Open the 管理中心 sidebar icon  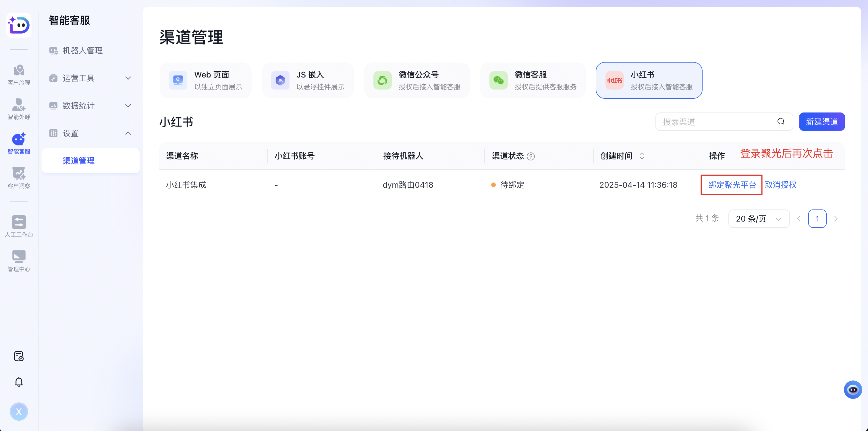(x=19, y=260)
